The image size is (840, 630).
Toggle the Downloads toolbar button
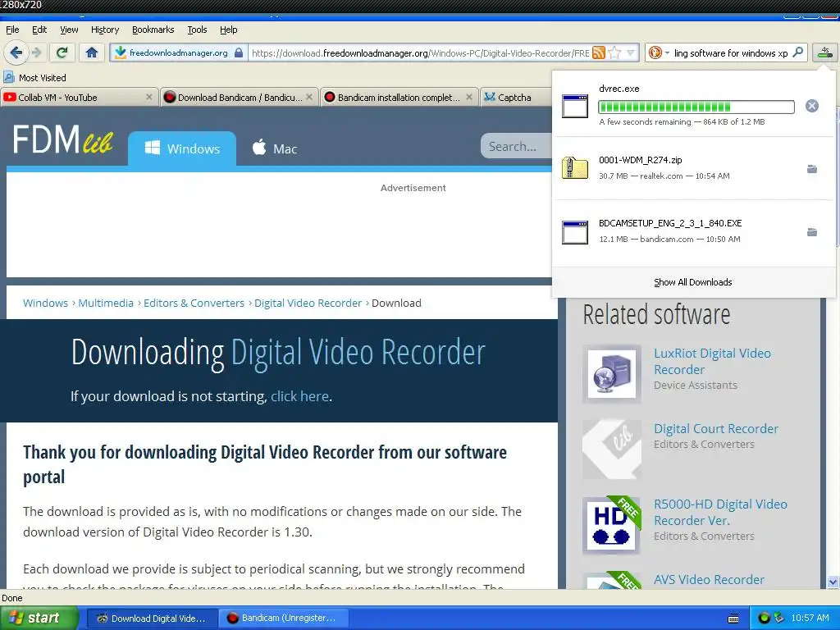[x=825, y=52]
